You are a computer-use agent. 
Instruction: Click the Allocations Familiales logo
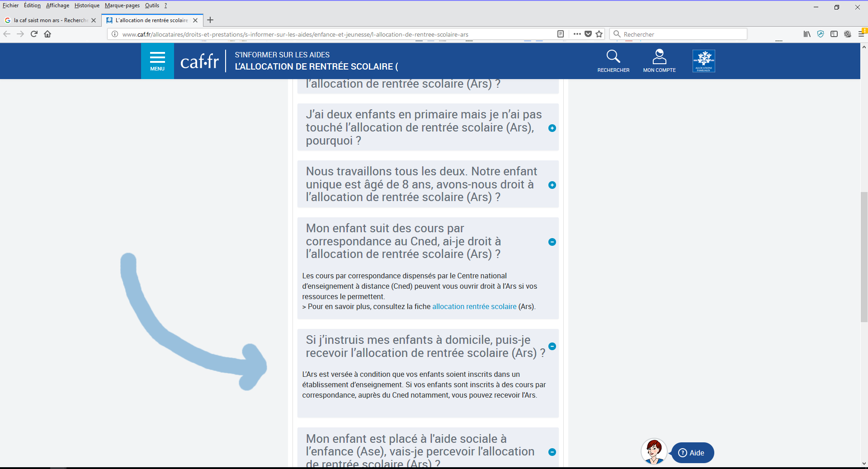click(x=703, y=61)
